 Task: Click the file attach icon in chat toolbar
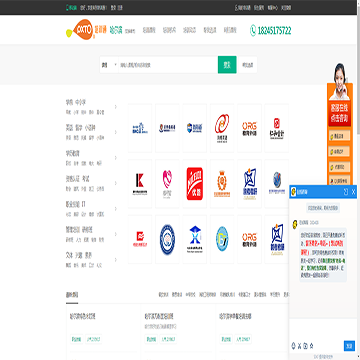point(305,345)
